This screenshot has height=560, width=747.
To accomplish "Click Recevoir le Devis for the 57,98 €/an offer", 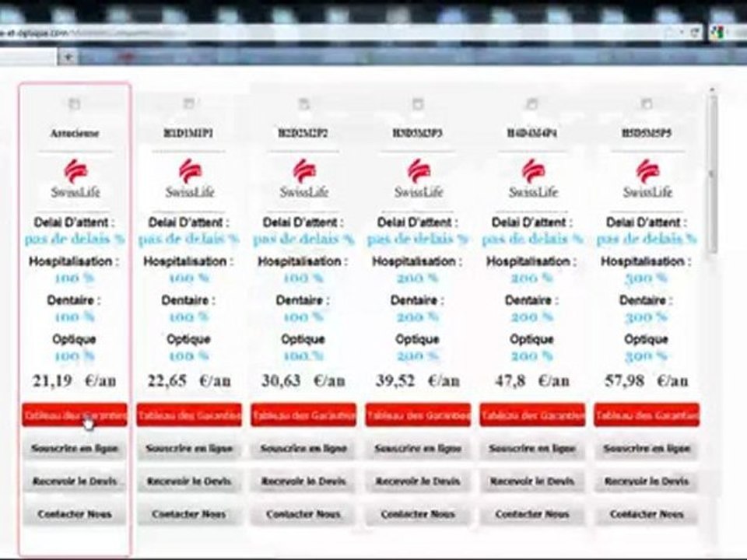I will click(647, 481).
